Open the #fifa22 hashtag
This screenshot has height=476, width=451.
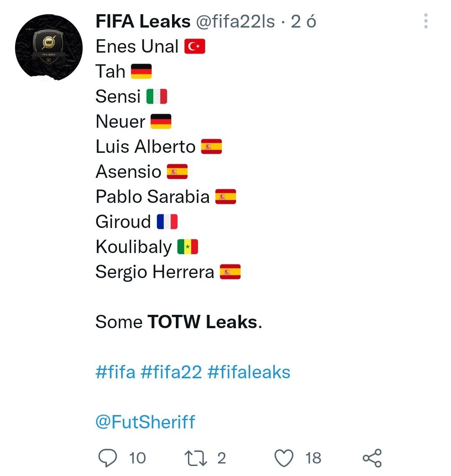(171, 372)
